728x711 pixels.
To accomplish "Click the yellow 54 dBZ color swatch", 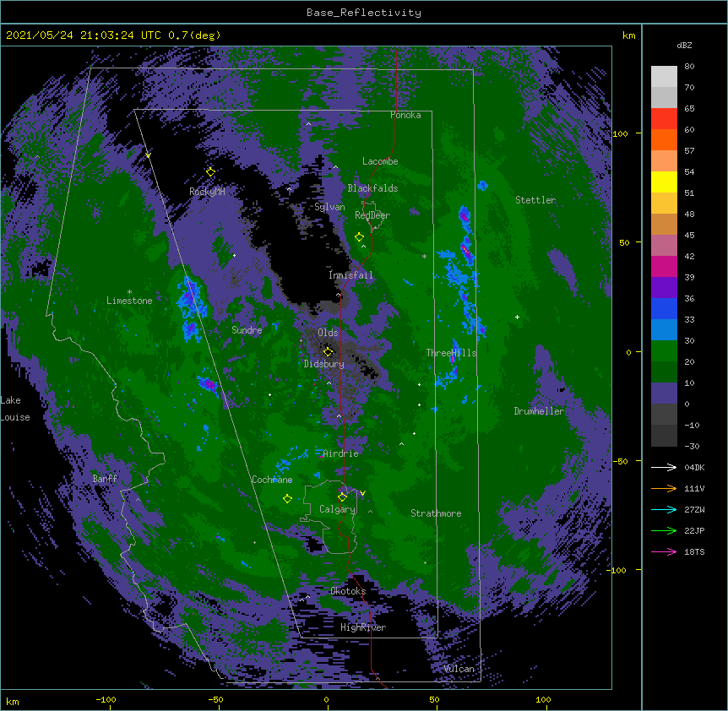I will 664,182.
